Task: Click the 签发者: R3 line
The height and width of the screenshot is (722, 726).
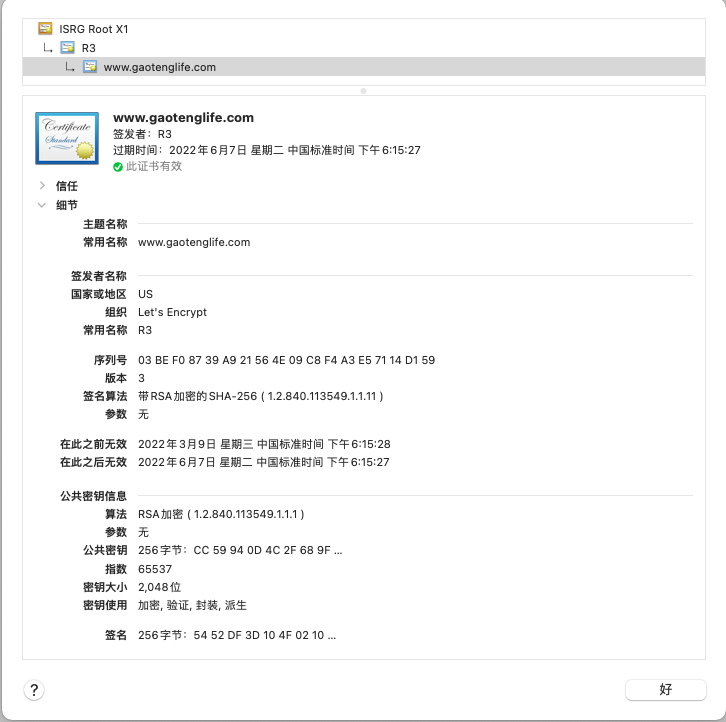Action: (143, 134)
